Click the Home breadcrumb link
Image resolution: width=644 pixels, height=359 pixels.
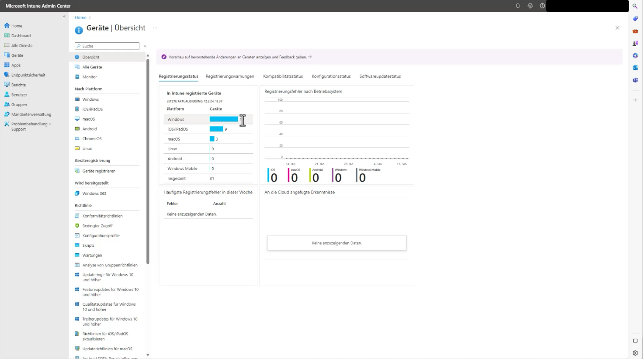(x=81, y=18)
